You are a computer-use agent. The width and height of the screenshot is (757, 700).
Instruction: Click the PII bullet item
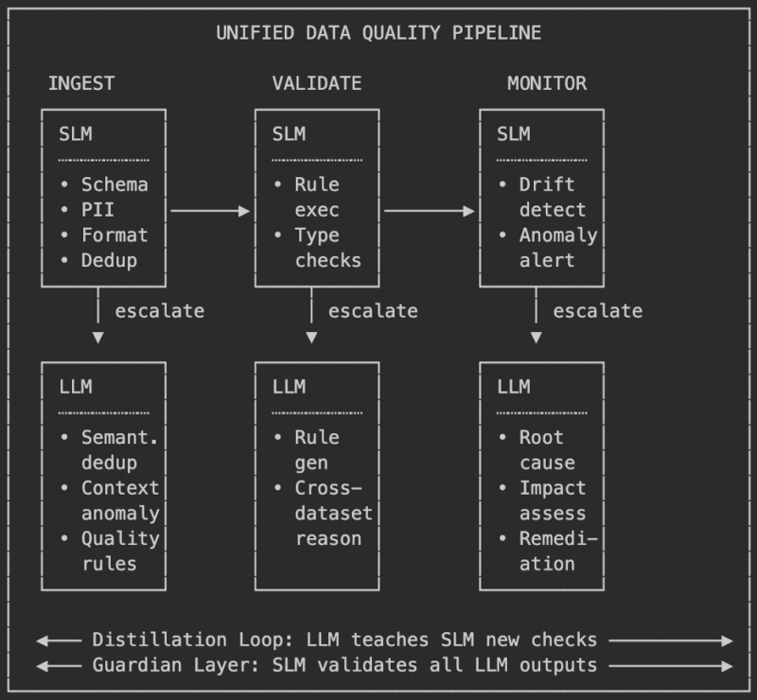click(97, 210)
